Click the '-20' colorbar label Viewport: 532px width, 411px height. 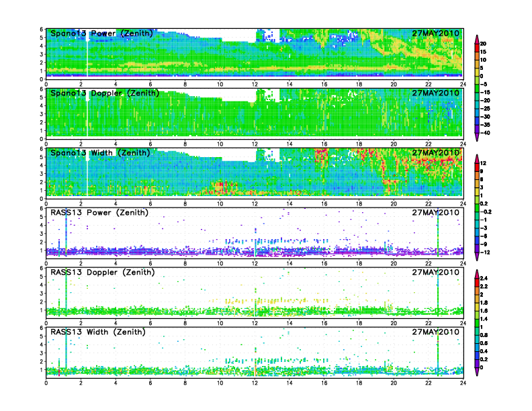(485, 100)
